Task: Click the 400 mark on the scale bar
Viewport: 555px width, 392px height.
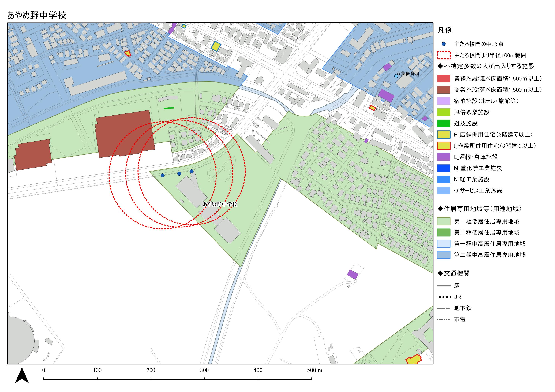Action: (x=258, y=370)
